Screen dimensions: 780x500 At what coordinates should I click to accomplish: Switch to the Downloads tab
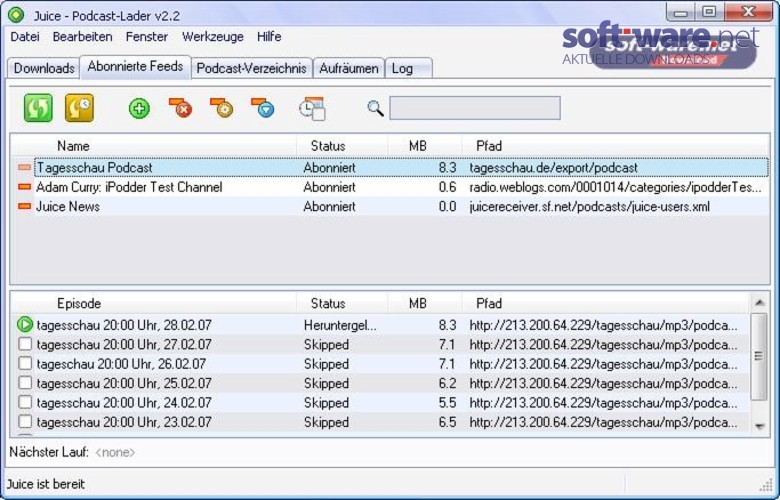[44, 68]
